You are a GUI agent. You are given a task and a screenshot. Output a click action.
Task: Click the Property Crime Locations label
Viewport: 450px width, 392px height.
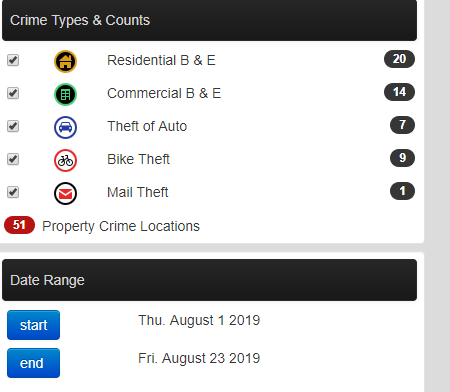point(121,226)
